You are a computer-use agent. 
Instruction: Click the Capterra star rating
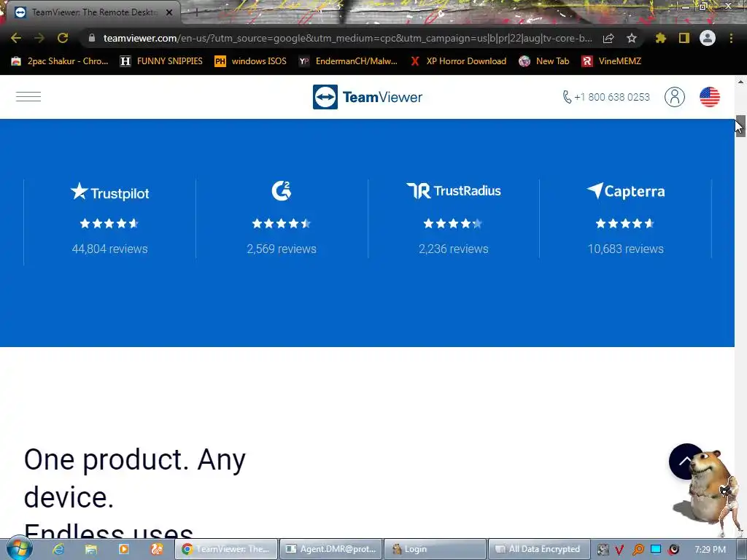pyautogui.click(x=625, y=223)
